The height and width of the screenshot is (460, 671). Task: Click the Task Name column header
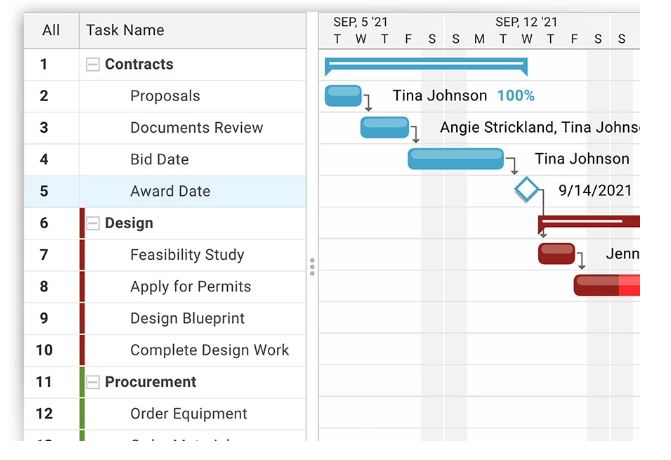click(125, 30)
